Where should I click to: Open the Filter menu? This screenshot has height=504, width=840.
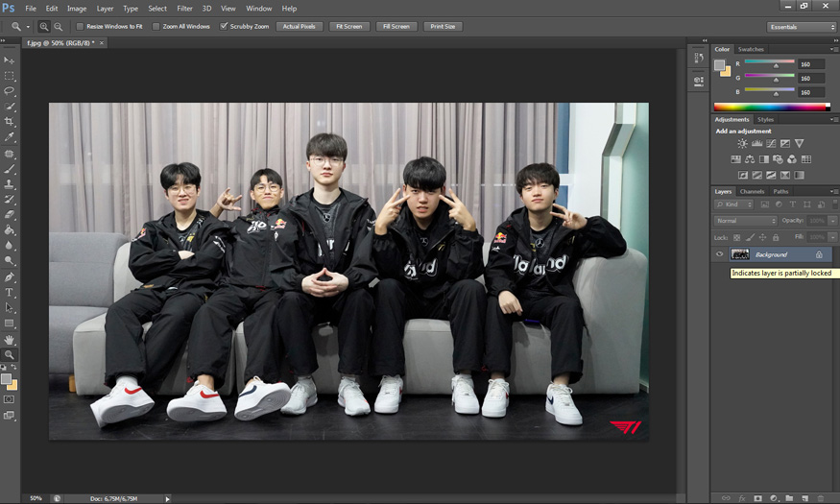(184, 8)
